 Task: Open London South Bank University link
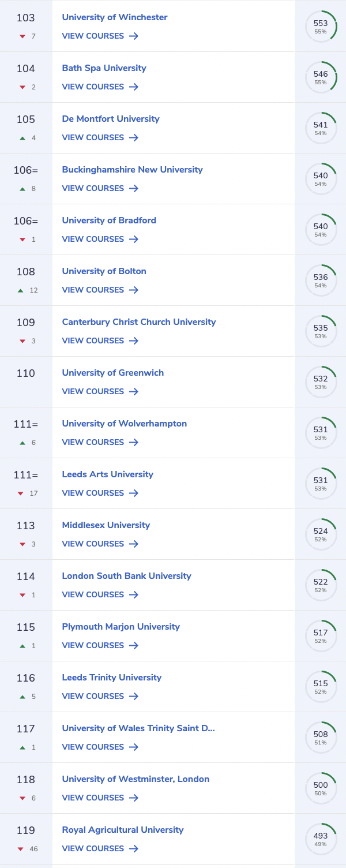click(126, 576)
